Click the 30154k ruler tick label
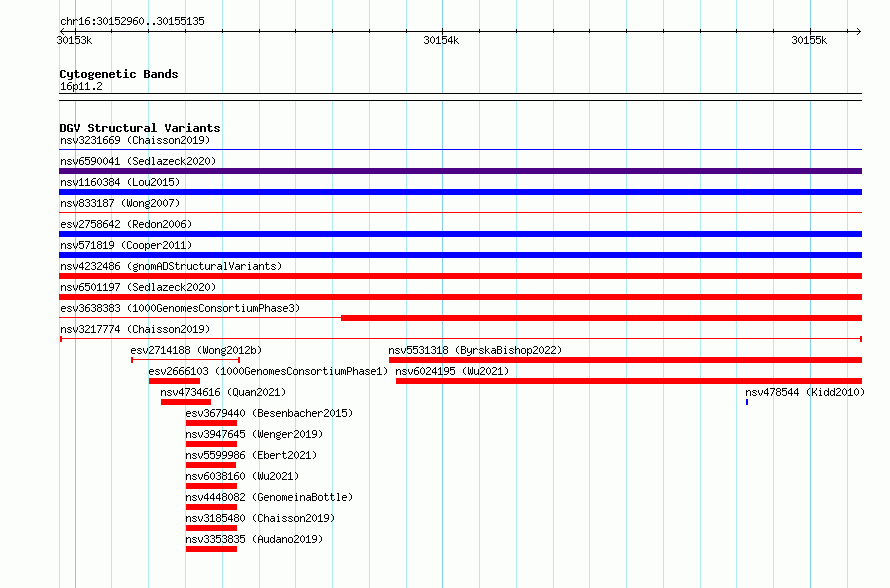Image resolution: width=890 pixels, height=588 pixels. pyautogui.click(x=441, y=40)
